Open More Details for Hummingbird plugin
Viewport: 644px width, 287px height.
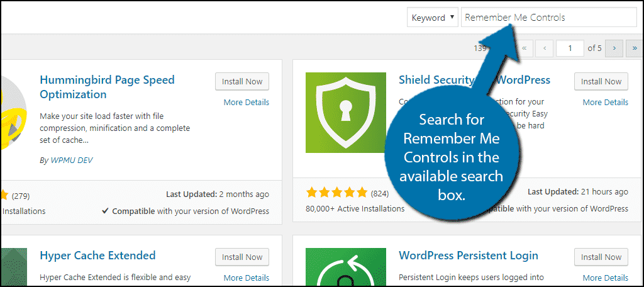[247, 102]
